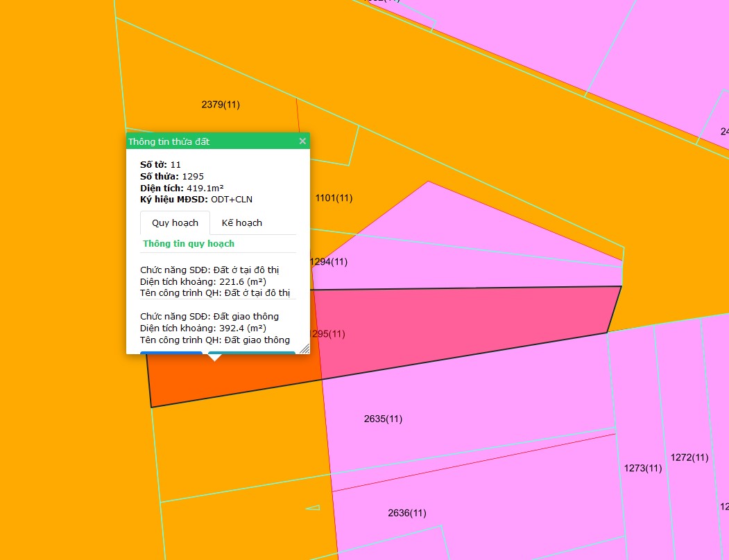Click the popup title Thông tin thửa đất
729x560 pixels.
[169, 142]
